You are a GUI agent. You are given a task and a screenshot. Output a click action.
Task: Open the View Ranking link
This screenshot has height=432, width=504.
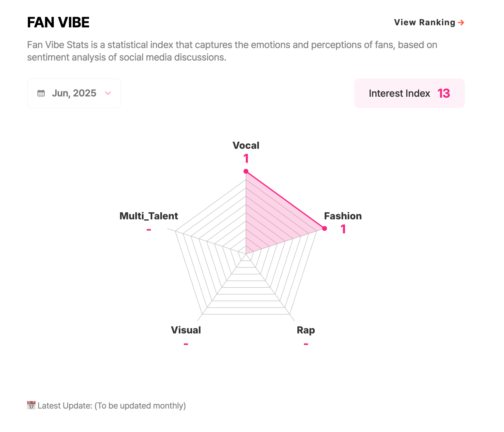pyautogui.click(x=429, y=23)
